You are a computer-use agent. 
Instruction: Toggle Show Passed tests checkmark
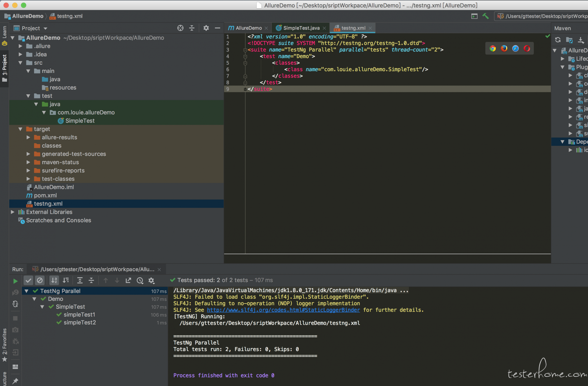(28, 280)
